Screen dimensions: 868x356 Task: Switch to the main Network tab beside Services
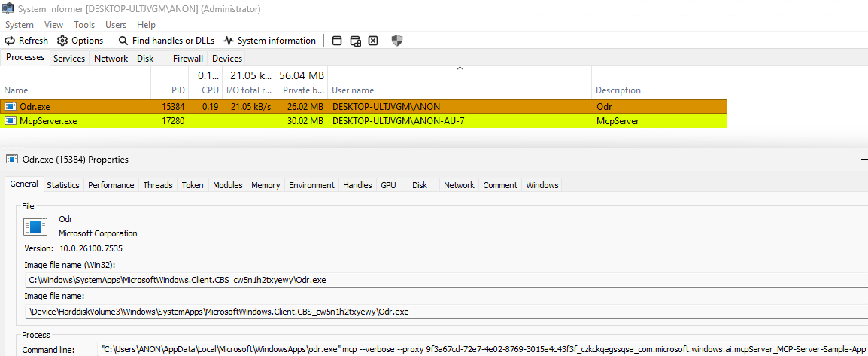coord(111,59)
